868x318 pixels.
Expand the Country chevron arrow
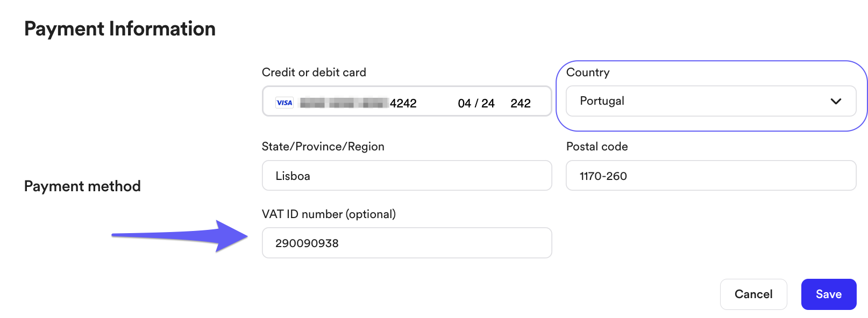click(835, 102)
